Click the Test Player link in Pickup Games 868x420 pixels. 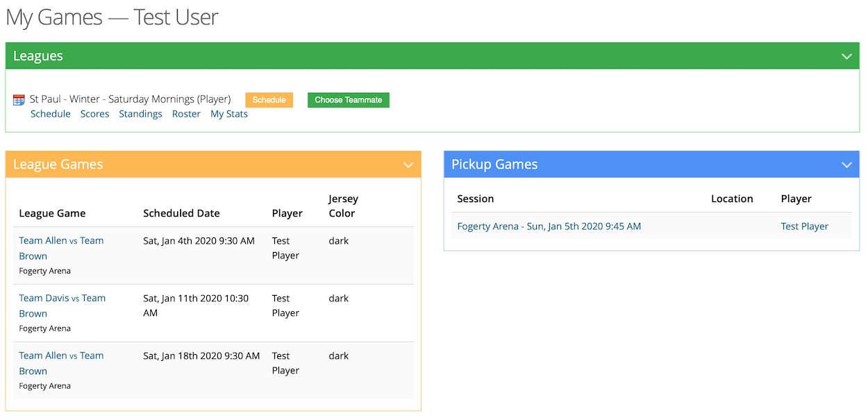click(x=803, y=226)
